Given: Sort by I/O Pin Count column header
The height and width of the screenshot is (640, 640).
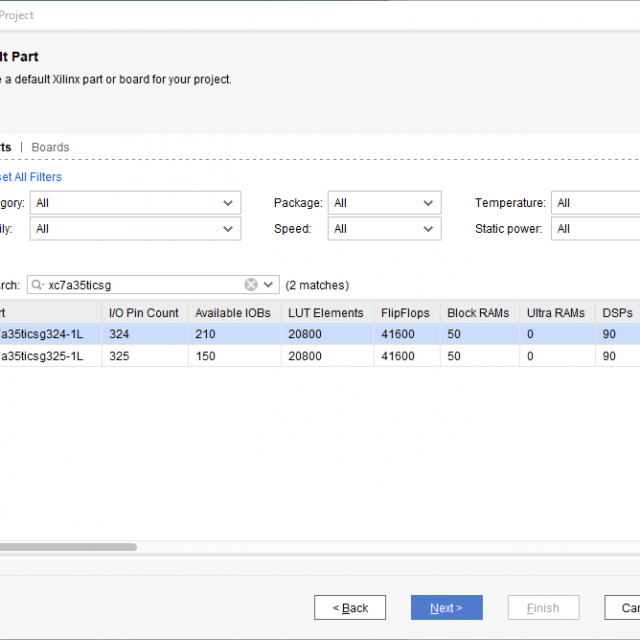Looking at the screenshot, I should (x=144, y=313).
